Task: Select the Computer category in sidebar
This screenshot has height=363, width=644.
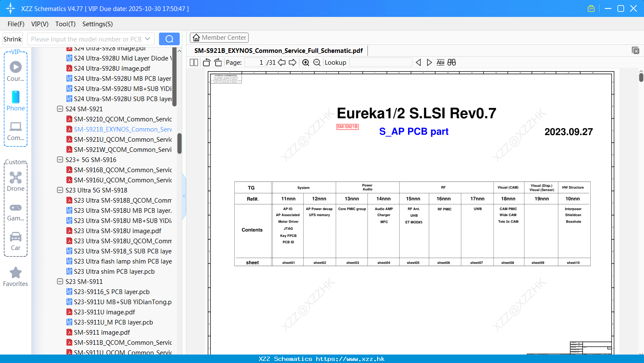Action: point(16,131)
